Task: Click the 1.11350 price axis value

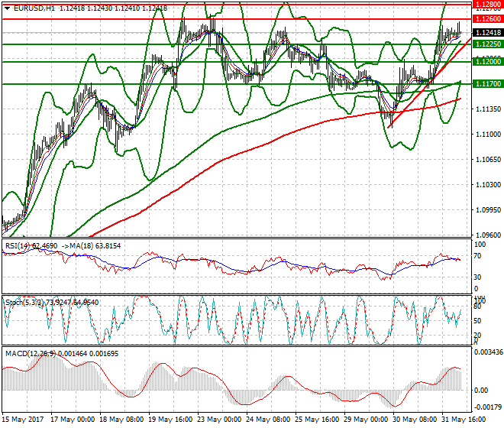Action: click(488, 109)
